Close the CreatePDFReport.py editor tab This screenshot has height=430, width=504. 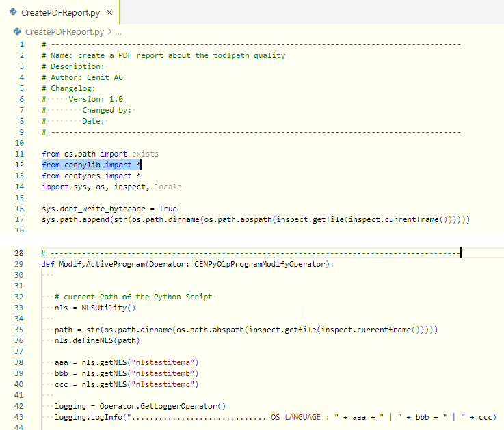109,12
